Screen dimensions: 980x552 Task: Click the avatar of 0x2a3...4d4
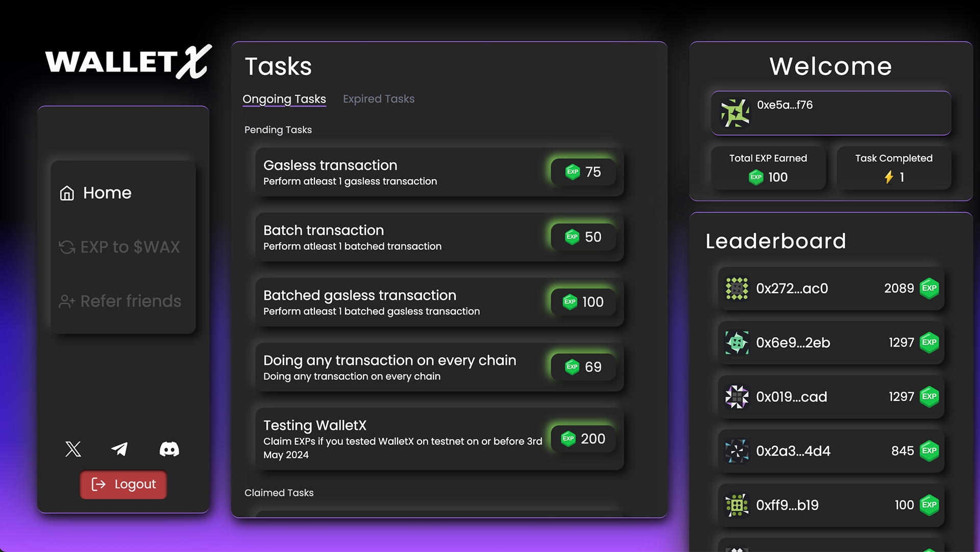tap(737, 451)
